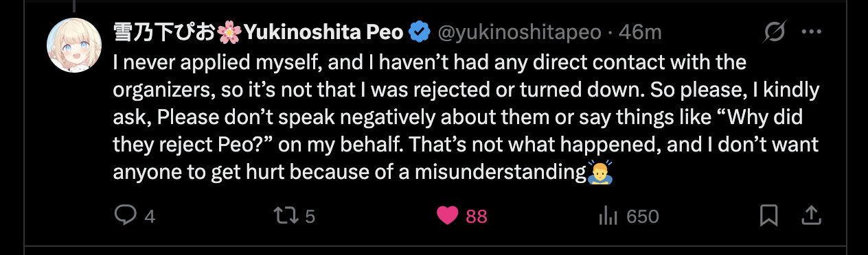Click the repost arrows icon

(286, 216)
